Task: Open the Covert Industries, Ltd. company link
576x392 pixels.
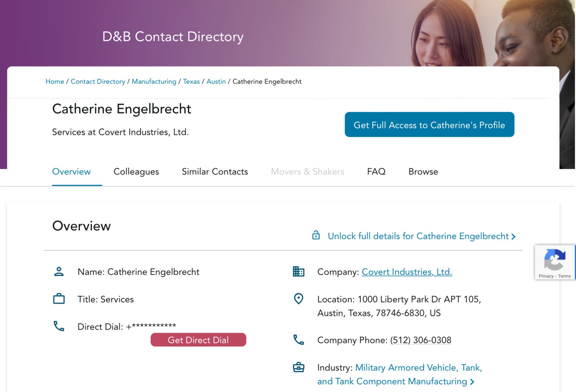Action: [407, 272]
